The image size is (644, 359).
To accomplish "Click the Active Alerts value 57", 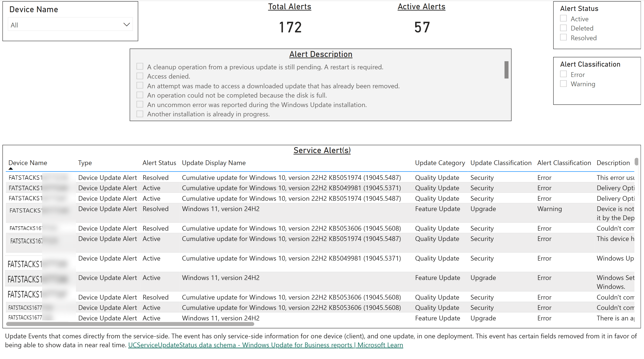I will pyautogui.click(x=422, y=27).
